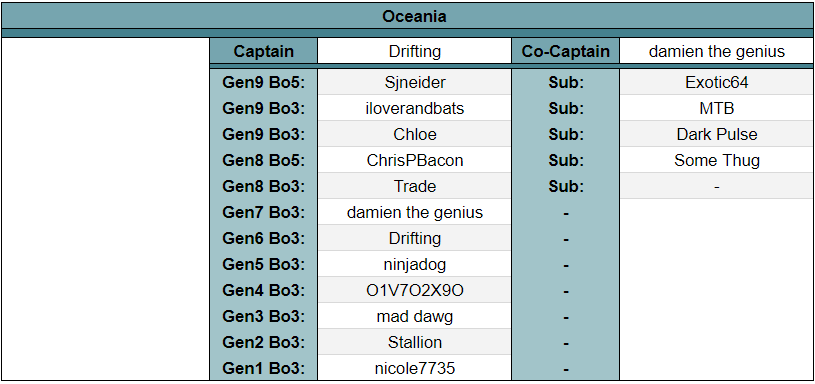Click substitute Some Thug
Screen dimensions: 815x384
(x=717, y=160)
